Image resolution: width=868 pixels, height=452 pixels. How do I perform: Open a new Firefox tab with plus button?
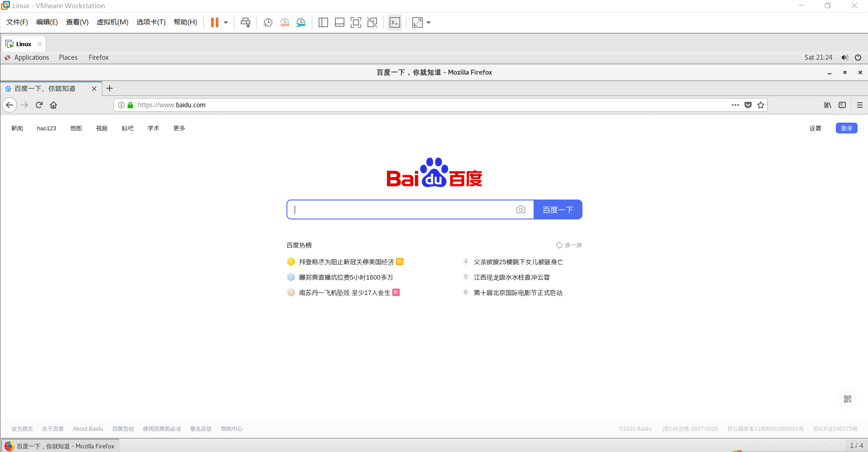110,88
